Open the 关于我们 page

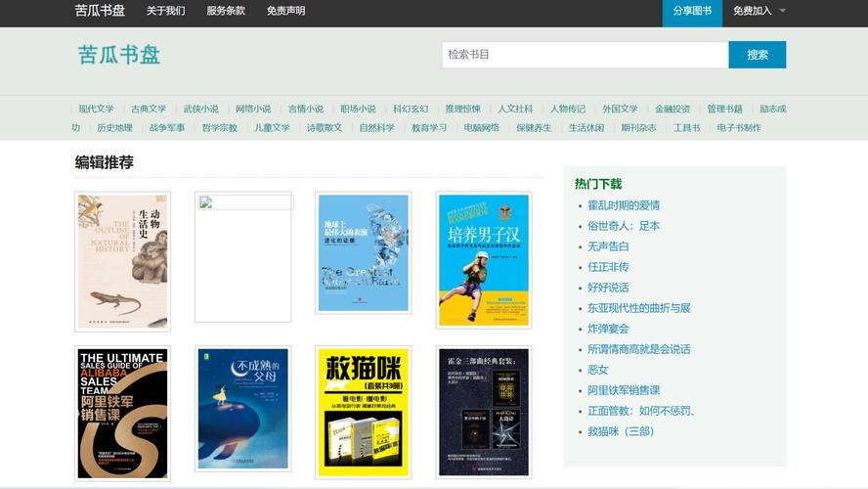coord(165,11)
